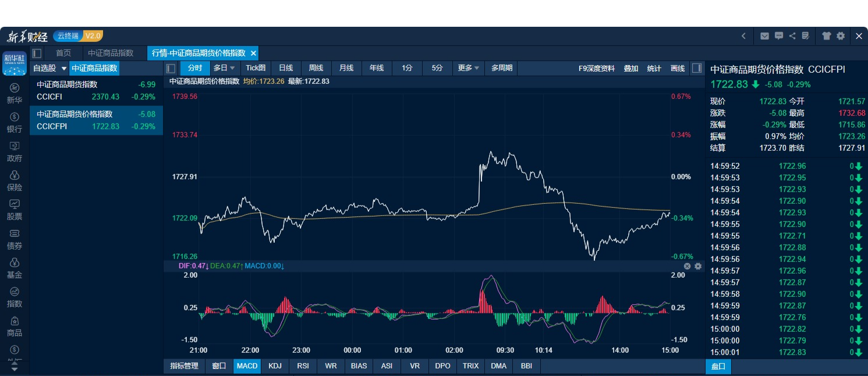Open the 债券 sidebar section

click(15, 239)
